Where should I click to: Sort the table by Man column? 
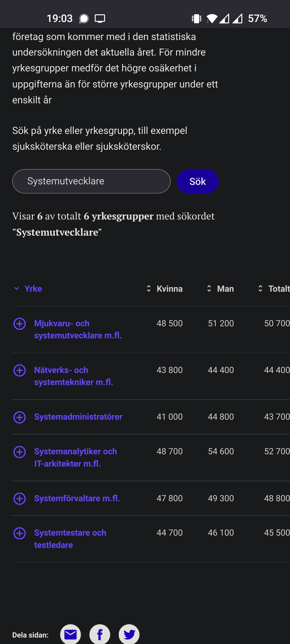(221, 289)
